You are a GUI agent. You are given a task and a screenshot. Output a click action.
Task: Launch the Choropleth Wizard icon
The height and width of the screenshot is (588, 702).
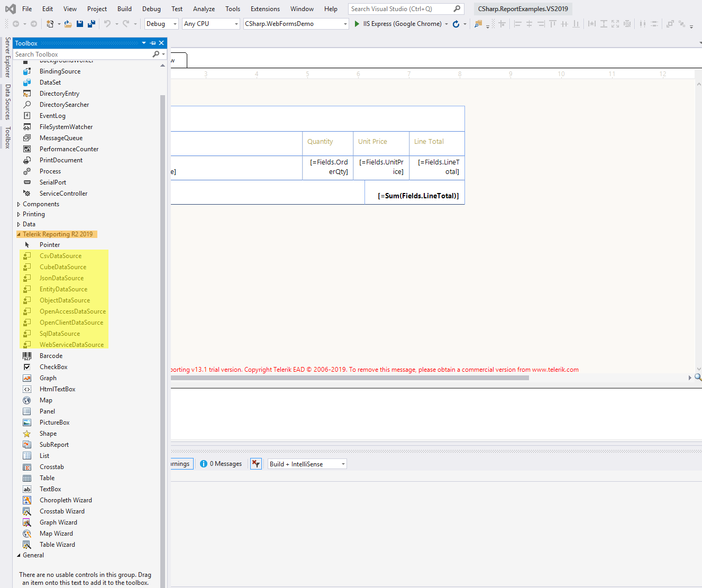point(27,500)
